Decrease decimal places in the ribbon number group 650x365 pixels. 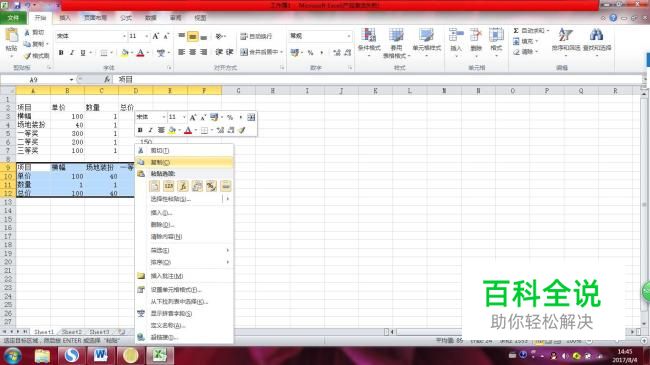(347, 53)
